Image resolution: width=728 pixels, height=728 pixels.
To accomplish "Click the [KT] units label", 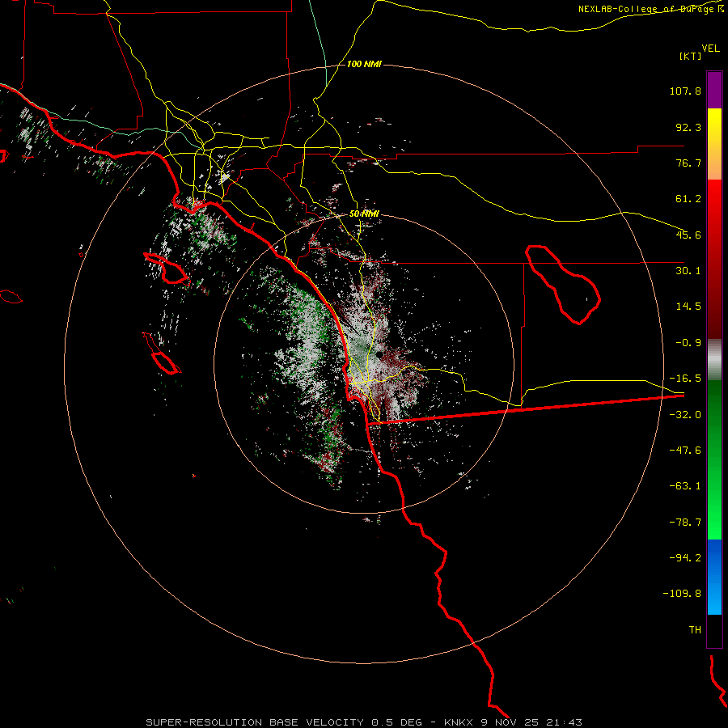I will pos(690,56).
